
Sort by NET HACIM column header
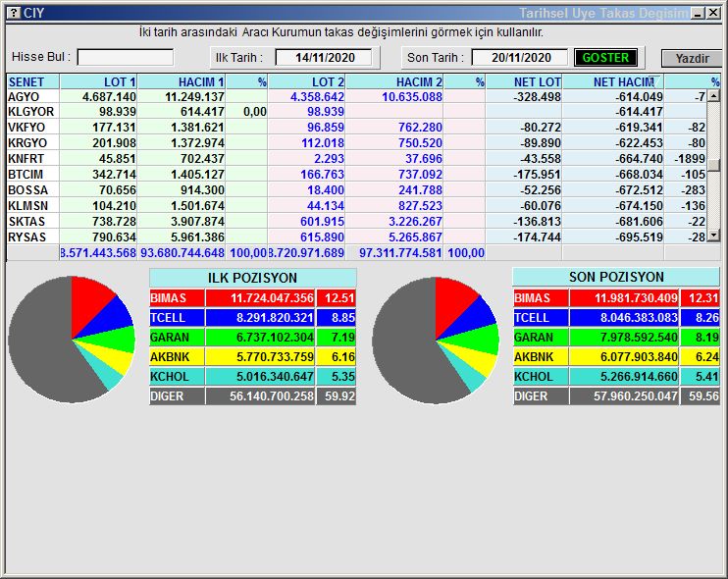613,82
